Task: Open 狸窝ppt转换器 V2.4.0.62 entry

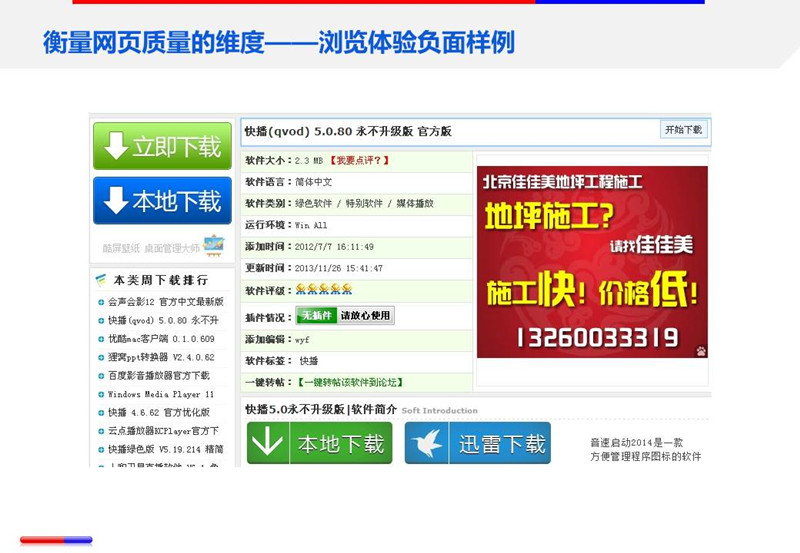Action: 161,357
